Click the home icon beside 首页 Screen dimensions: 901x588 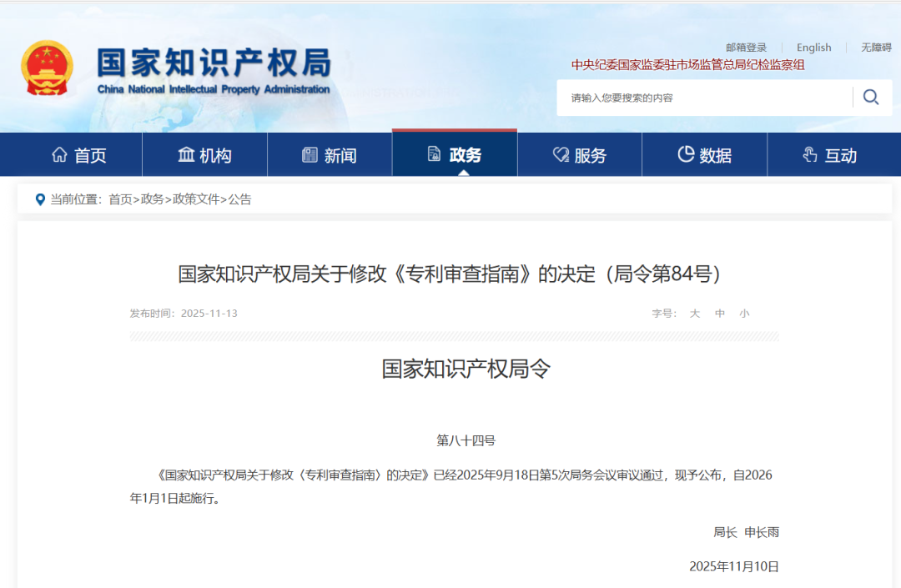click(x=59, y=155)
